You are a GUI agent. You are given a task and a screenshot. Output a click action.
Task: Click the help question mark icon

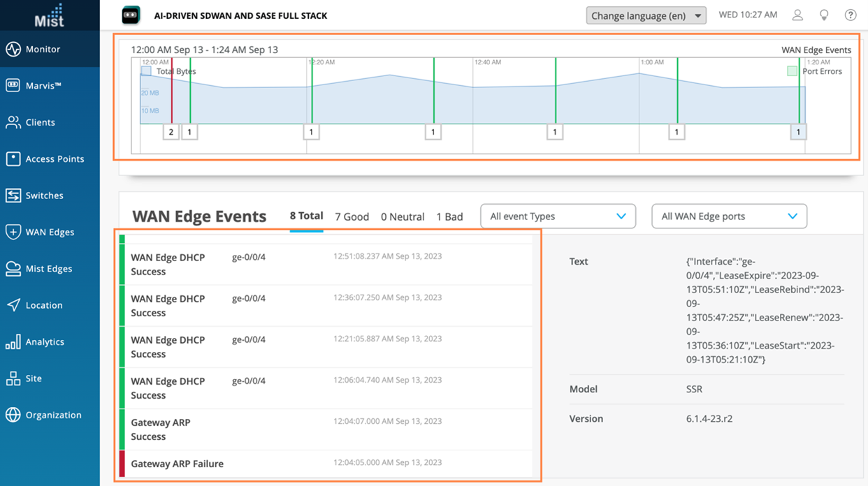851,15
